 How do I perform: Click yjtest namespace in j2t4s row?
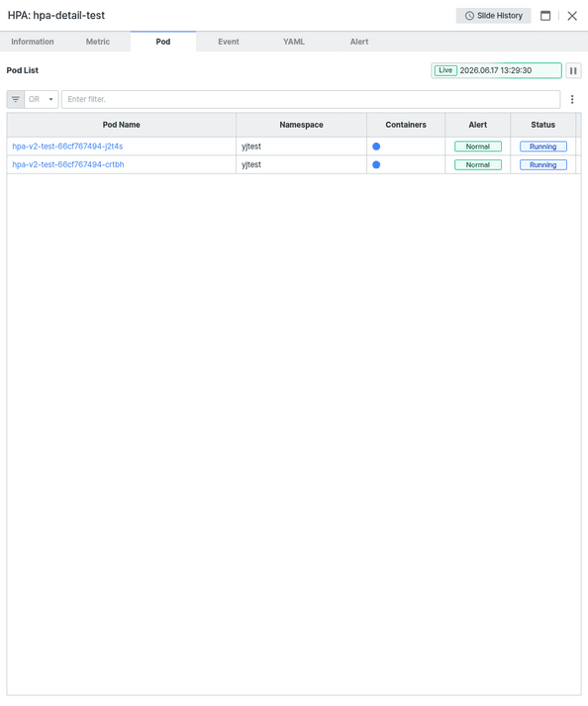pos(251,147)
